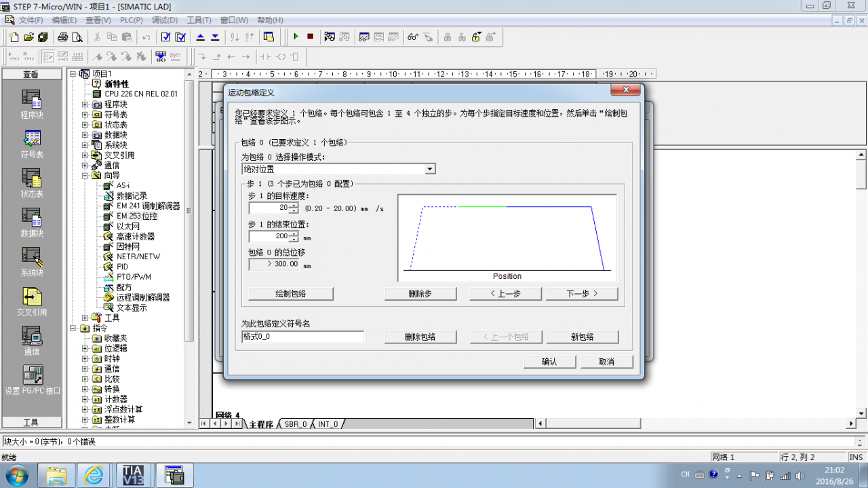The image size is (868, 488).
Task: Click the Open project folder icon
Action: (x=28, y=37)
